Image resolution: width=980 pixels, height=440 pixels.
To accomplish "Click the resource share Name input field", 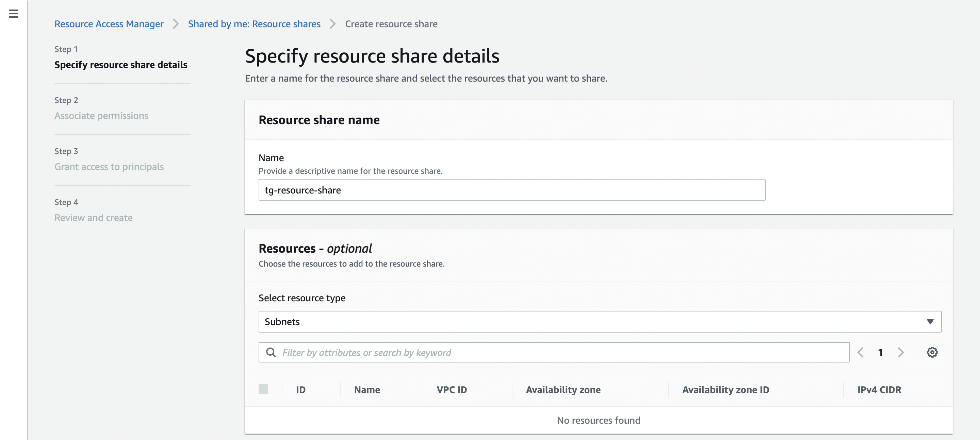I will coord(512,190).
